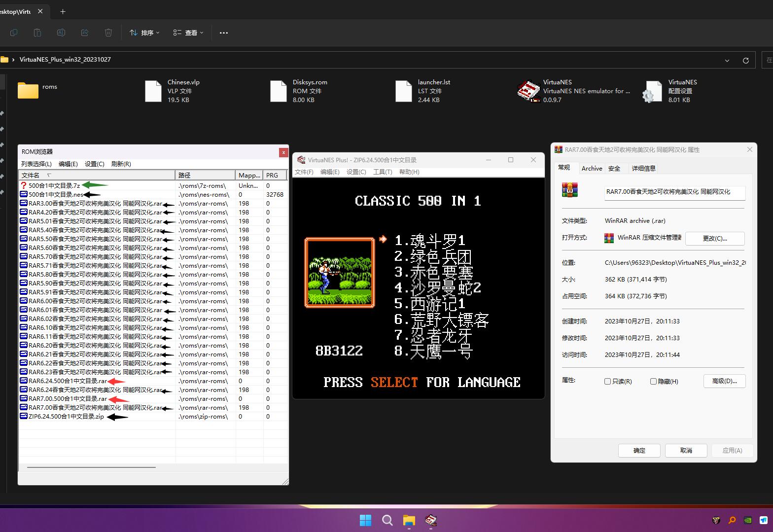The width and height of the screenshot is (773, 532).
Task: Select the 500合1中文目录.nes row
Action: [153, 194]
